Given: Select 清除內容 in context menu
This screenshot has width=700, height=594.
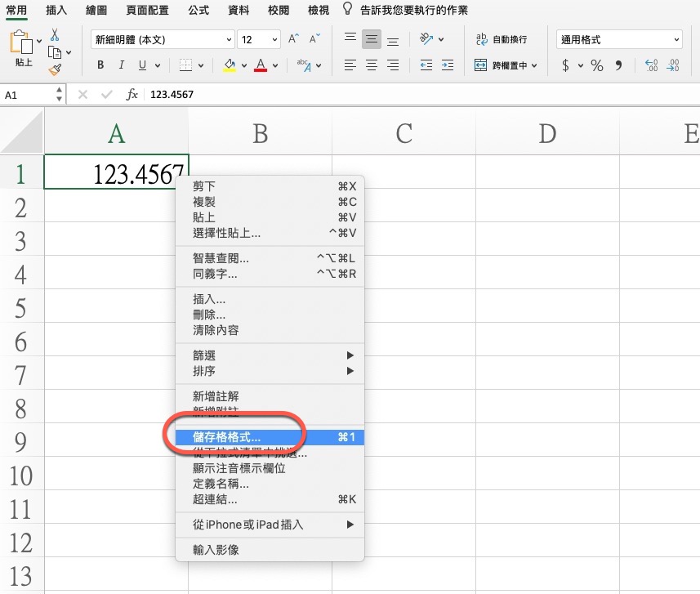Looking at the screenshot, I should (x=270, y=330).
